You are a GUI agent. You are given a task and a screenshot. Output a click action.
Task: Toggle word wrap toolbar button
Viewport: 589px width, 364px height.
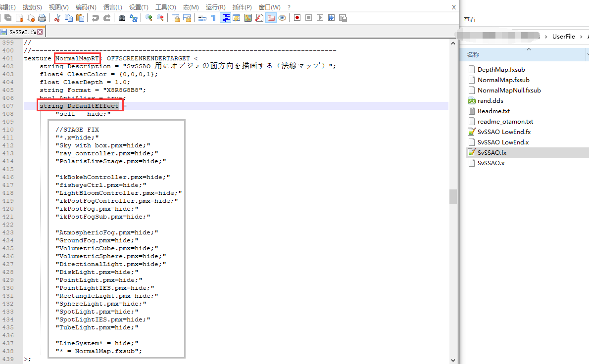(x=202, y=18)
